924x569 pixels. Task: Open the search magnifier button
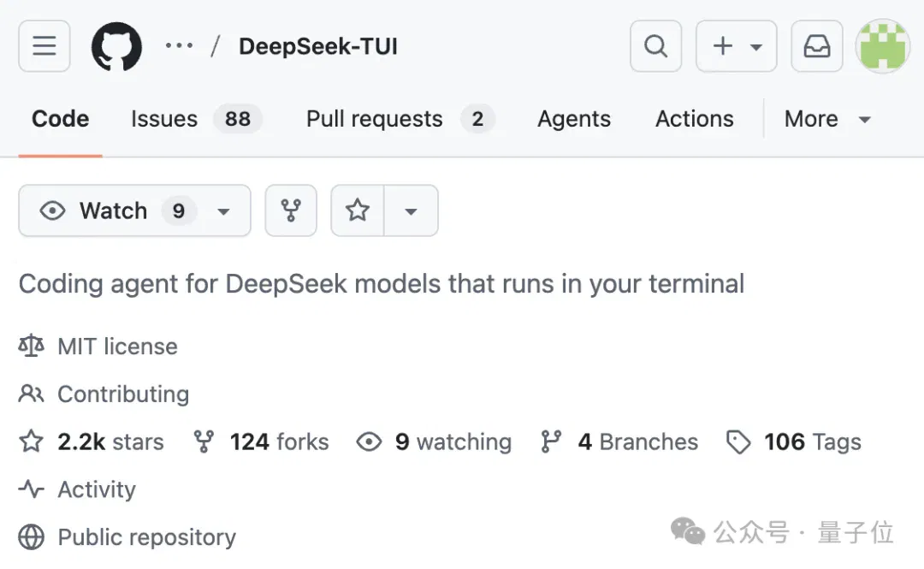tap(656, 46)
